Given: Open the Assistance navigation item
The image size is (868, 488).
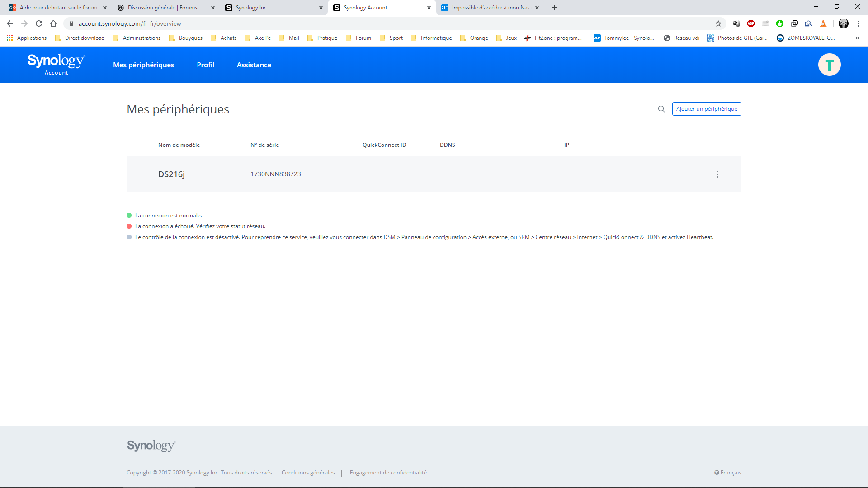Looking at the screenshot, I should pyautogui.click(x=254, y=65).
